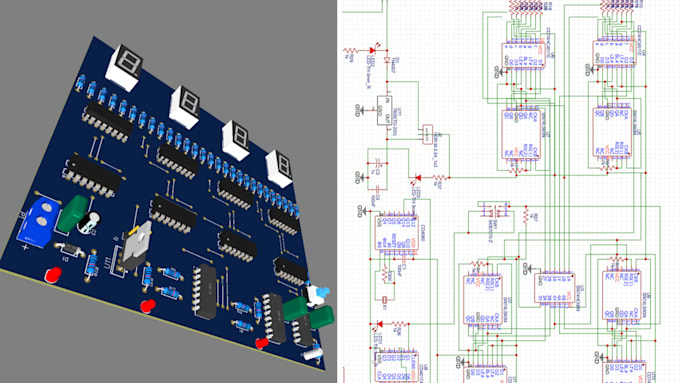Select the resistor symbol beside the lower-left LED
Image resolution: width=680 pixels, height=383 pixels.
coord(399,324)
